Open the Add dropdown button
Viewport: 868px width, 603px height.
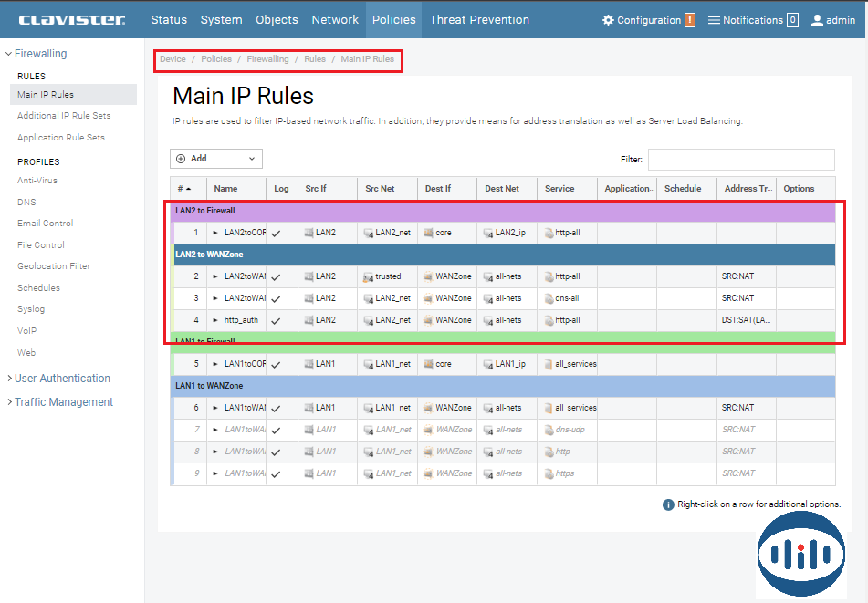[216, 159]
